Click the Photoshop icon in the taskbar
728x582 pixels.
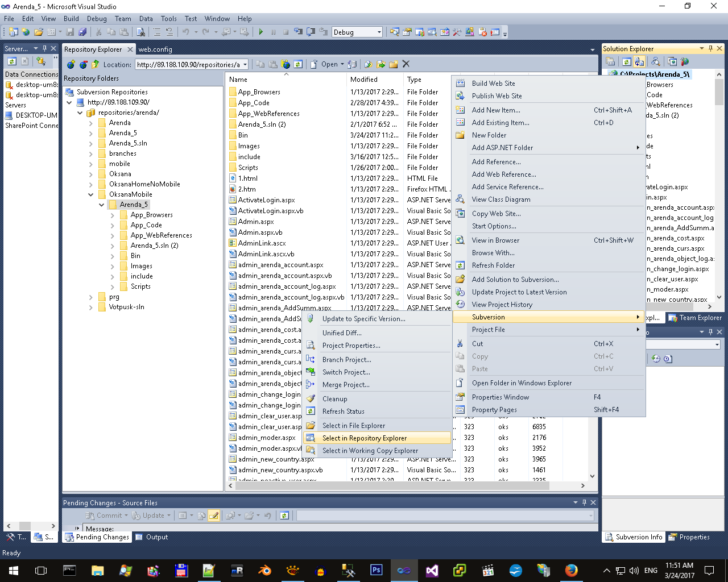click(376, 570)
